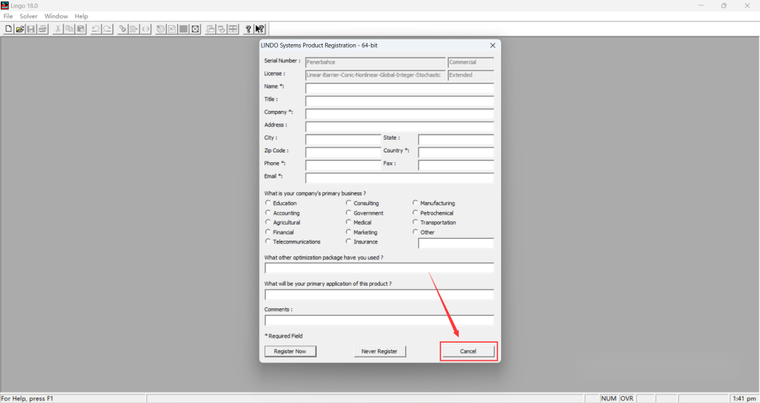Close the Product Registration dialog
Image resolution: width=760 pixels, height=403 pixels.
tap(492, 45)
